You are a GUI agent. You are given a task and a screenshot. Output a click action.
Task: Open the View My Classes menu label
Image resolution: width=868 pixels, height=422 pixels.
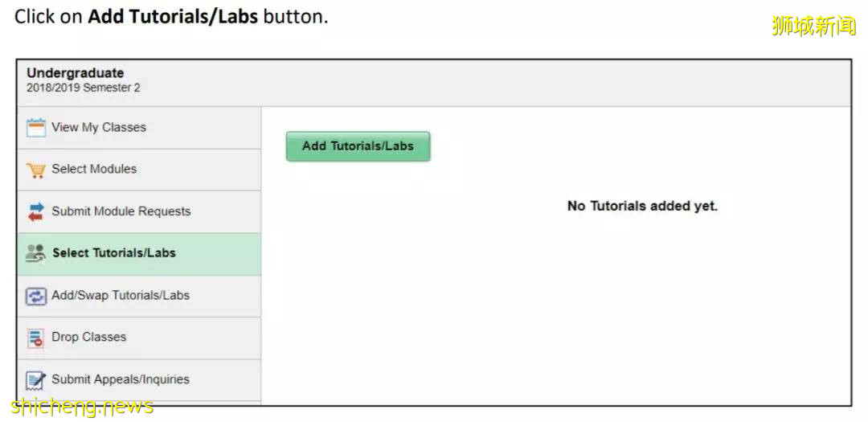(x=99, y=127)
